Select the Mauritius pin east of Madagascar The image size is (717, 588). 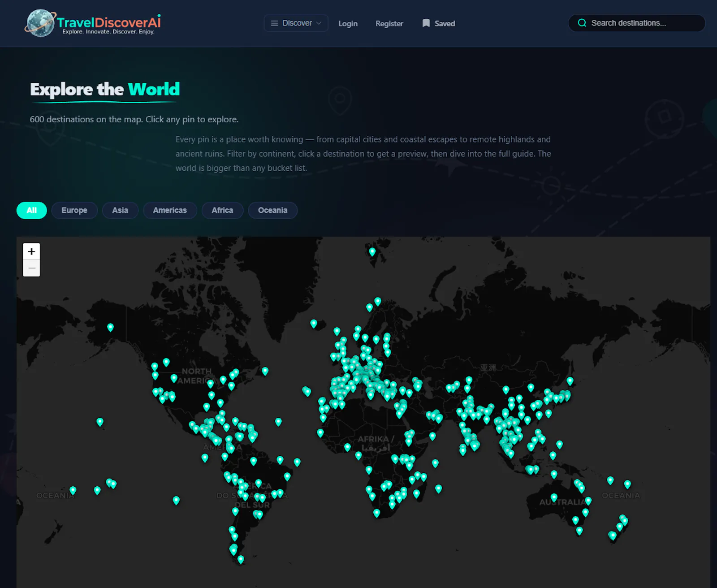(x=439, y=489)
